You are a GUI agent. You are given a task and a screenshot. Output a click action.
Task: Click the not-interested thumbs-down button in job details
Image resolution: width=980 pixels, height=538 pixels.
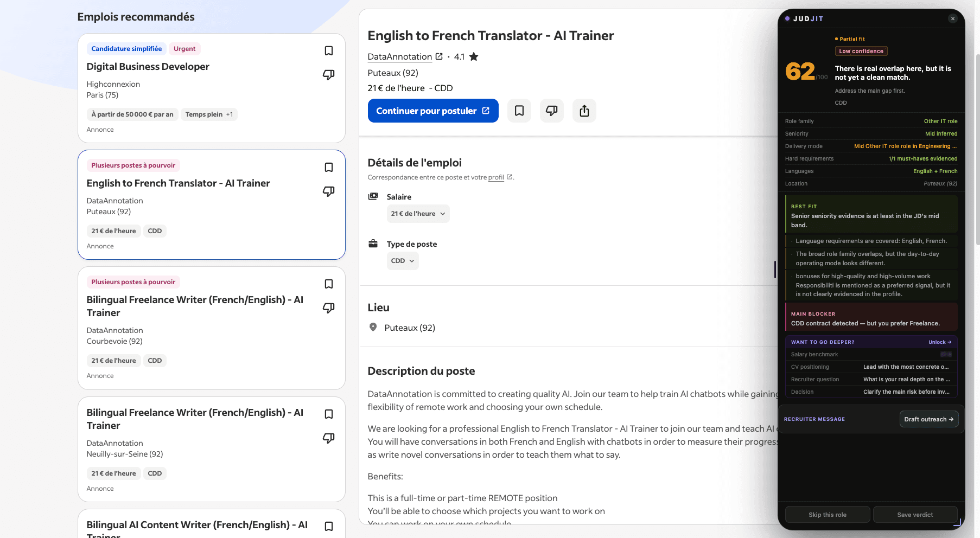tap(552, 111)
